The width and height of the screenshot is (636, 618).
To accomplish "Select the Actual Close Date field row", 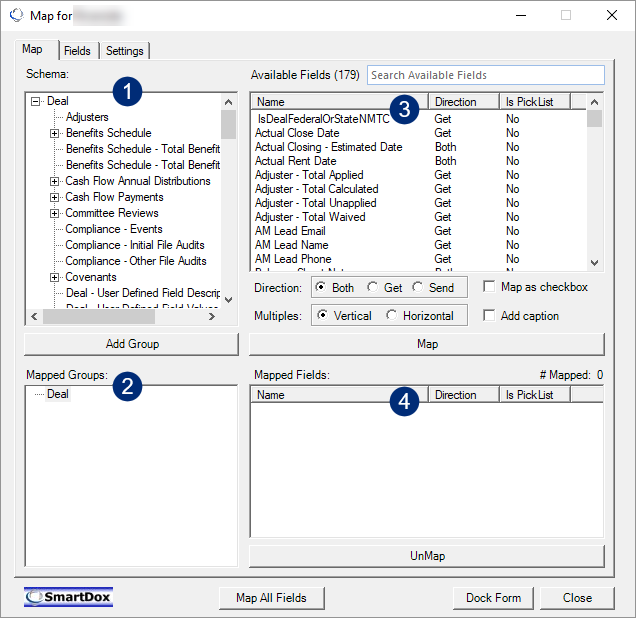I will point(418,133).
